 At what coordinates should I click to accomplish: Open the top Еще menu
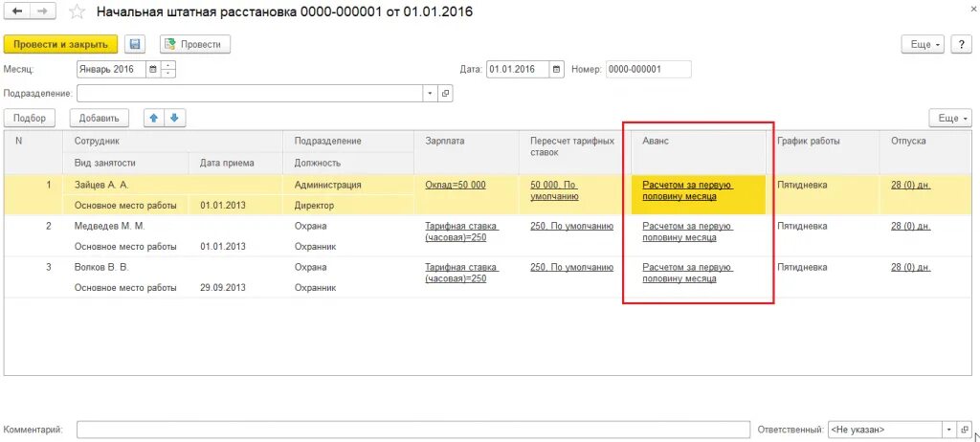point(923,44)
